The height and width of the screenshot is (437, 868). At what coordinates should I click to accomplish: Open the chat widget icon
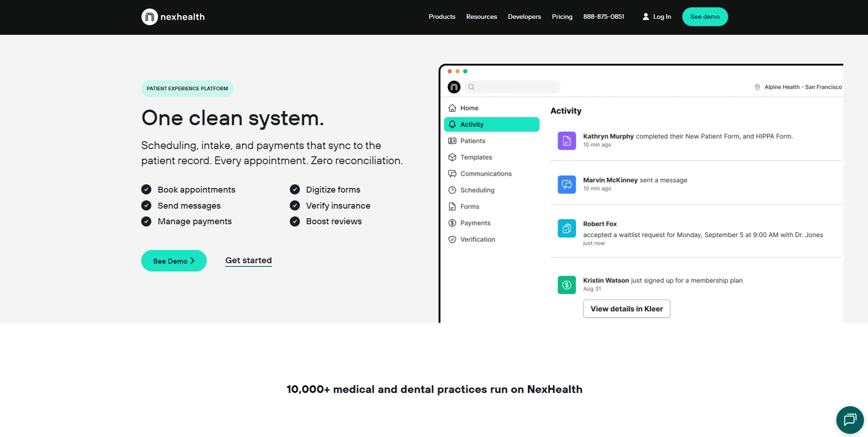tap(850, 420)
